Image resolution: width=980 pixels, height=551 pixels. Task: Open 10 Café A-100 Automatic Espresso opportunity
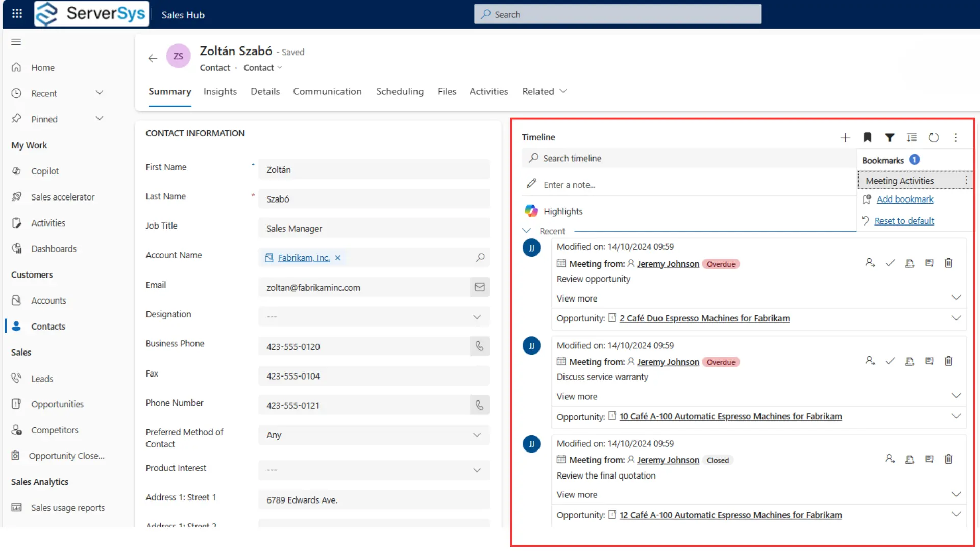pyautogui.click(x=730, y=417)
